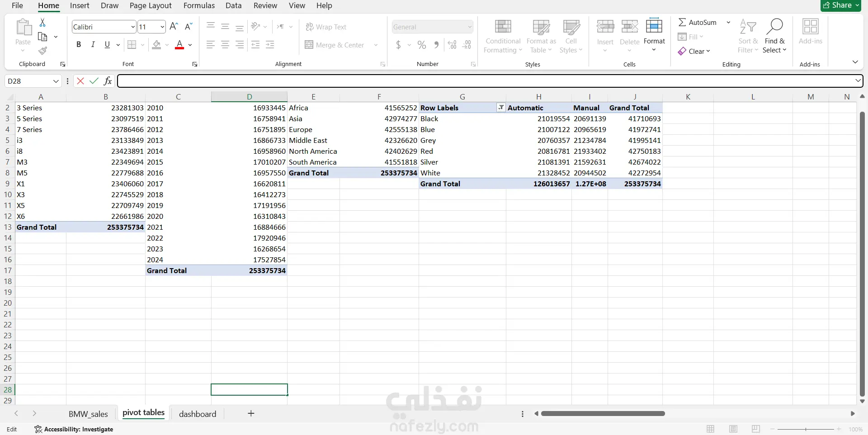Select column D header
Viewport: 868px width, 435px height.
click(x=249, y=96)
